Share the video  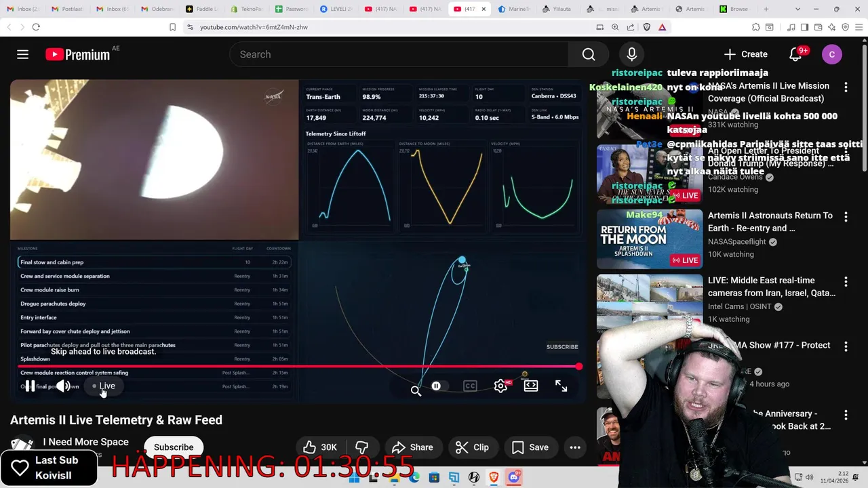412,447
